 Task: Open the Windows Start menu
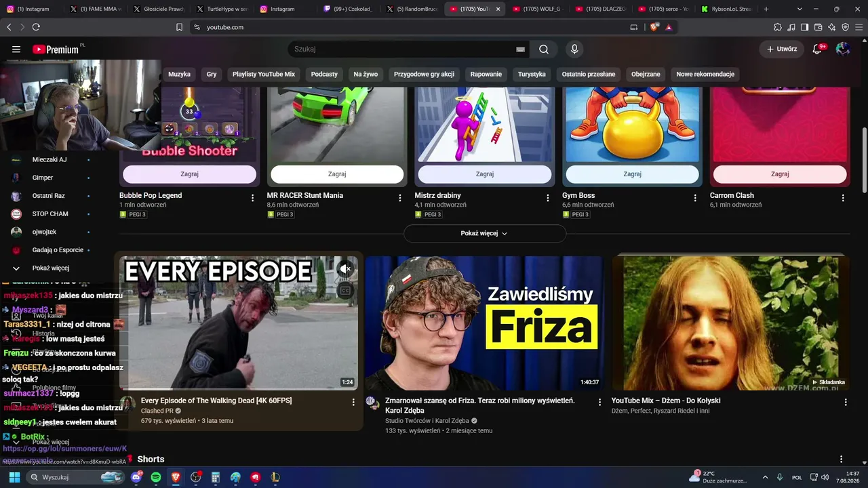pos(14,477)
